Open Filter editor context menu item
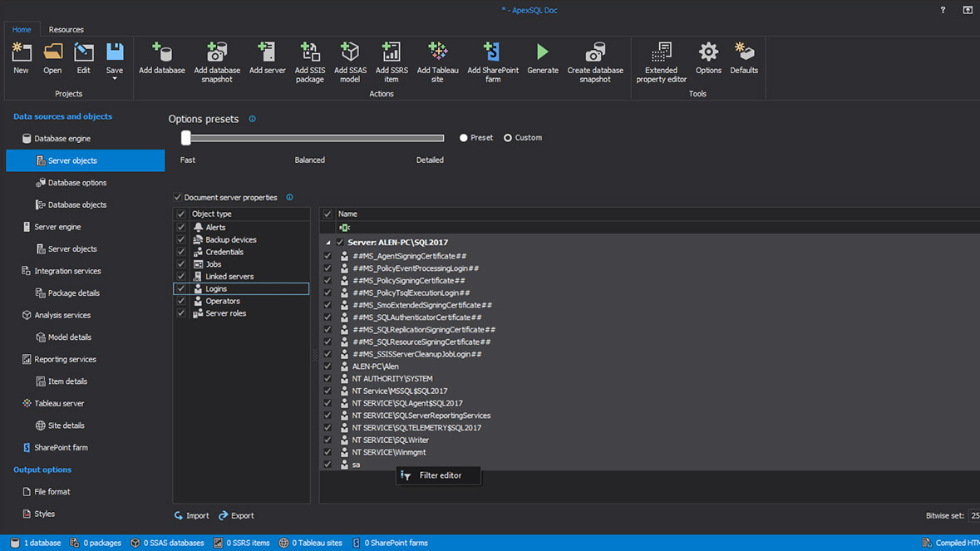 (x=439, y=475)
